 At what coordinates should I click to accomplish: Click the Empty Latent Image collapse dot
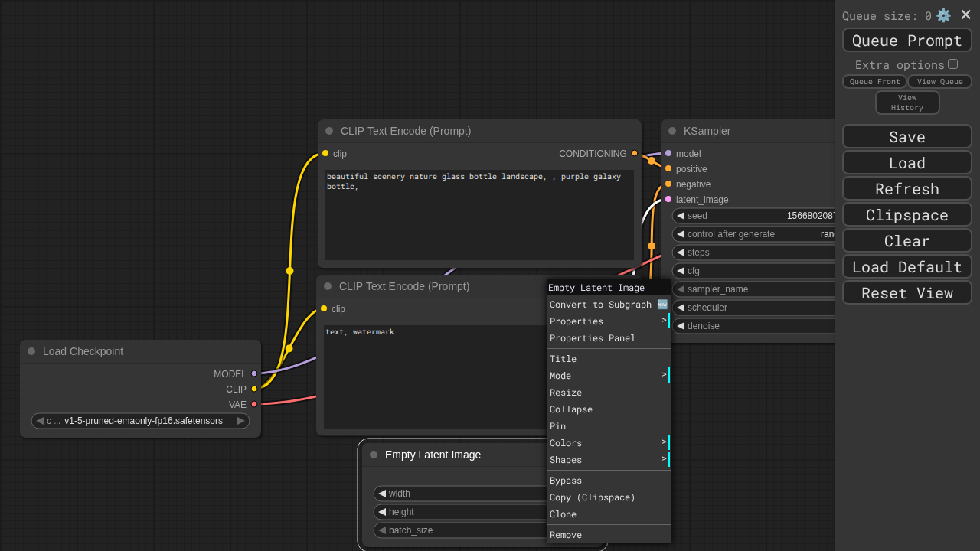coord(374,455)
